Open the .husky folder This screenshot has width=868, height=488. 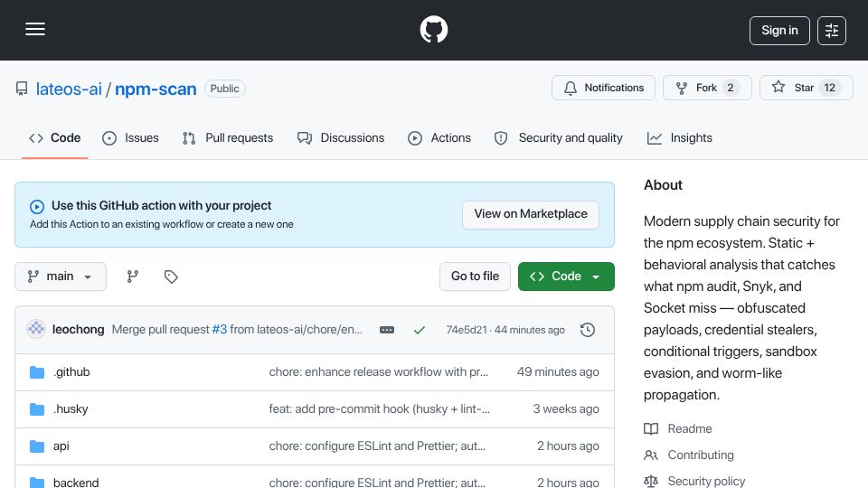71,408
